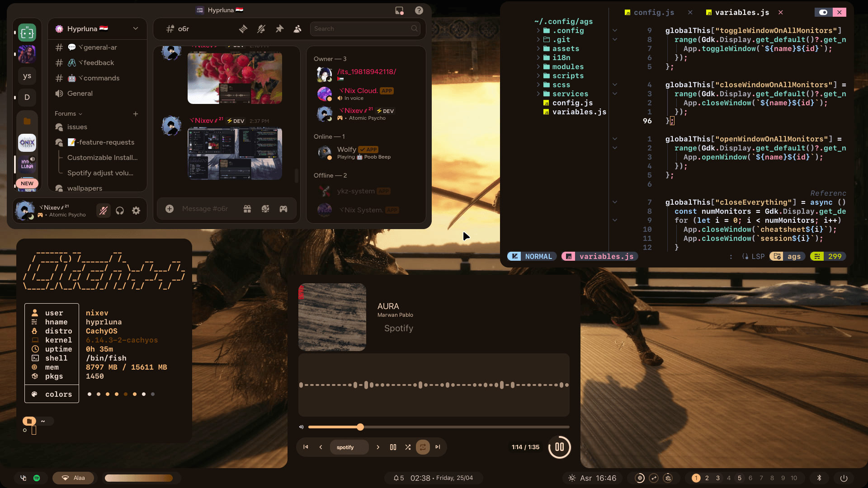Toggle microphone mute in Discord user panel

pos(104,211)
